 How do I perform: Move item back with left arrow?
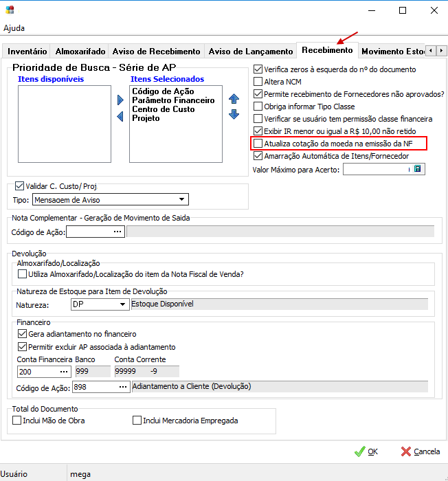click(x=120, y=116)
